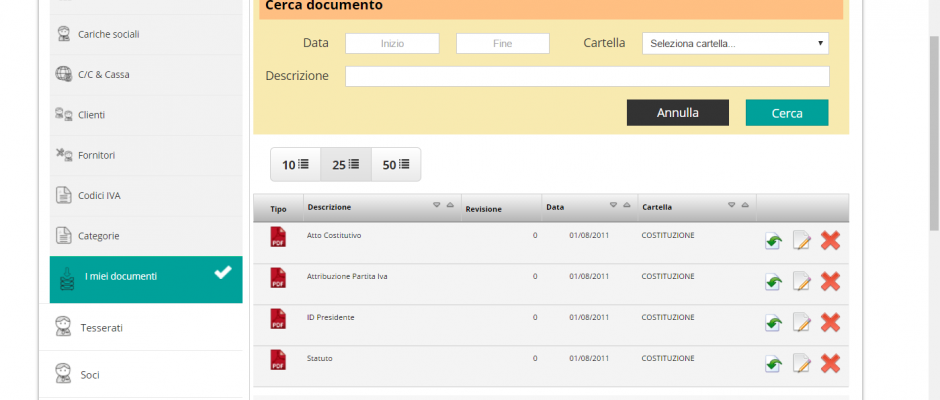Open the Atto Costitutivo PDF icon
940x400 pixels.
[278, 237]
